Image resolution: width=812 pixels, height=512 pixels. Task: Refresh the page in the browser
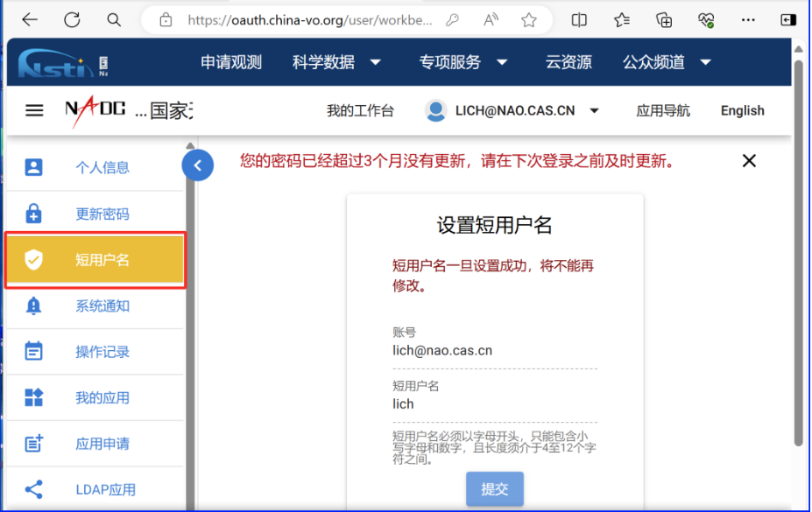[x=72, y=19]
